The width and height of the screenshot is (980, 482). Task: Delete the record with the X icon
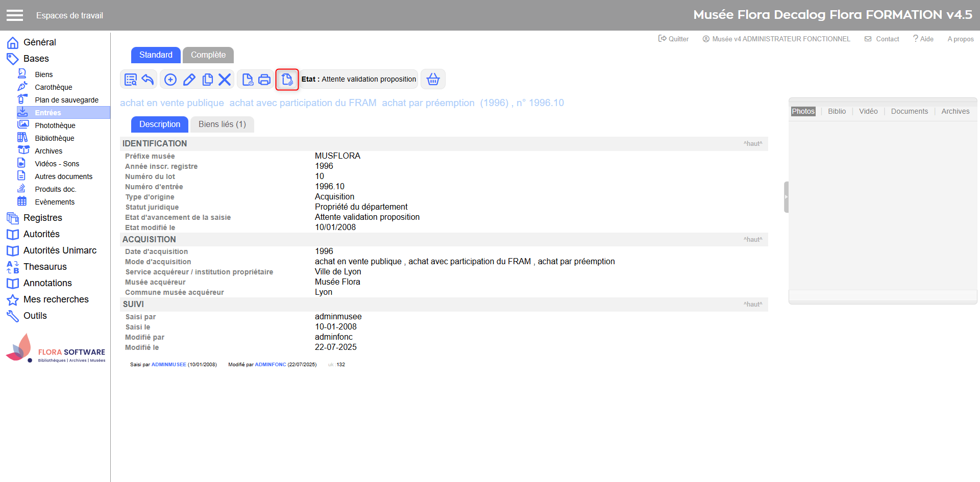[x=225, y=80]
